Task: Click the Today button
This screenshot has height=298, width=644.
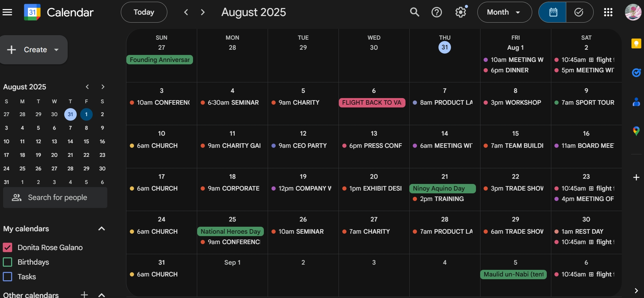Action: [x=144, y=13]
